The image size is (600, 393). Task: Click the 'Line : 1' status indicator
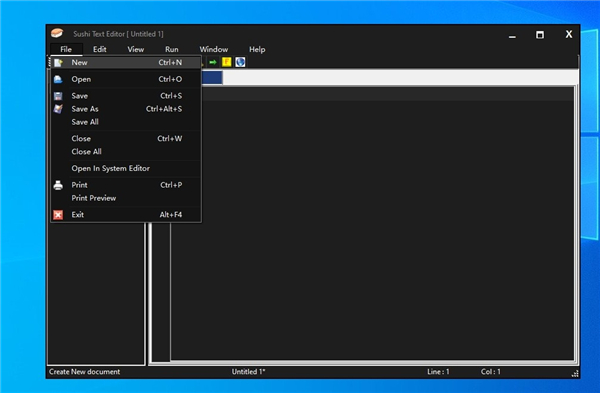click(438, 372)
